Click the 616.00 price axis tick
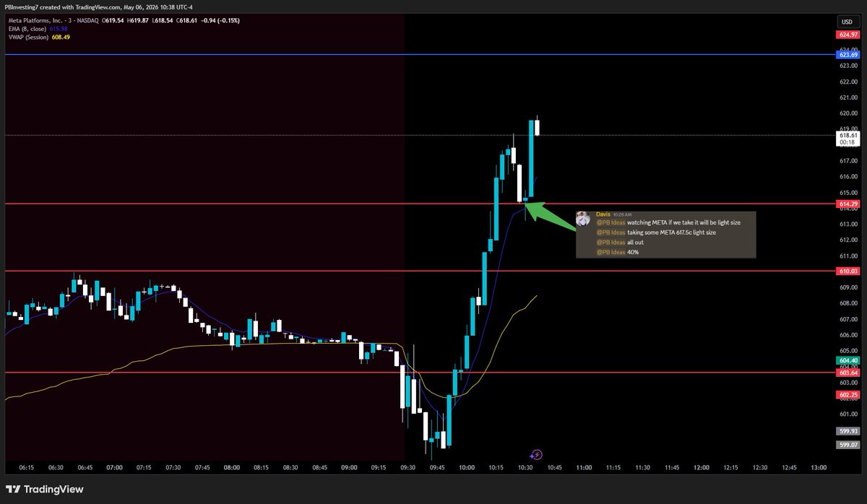 click(847, 176)
